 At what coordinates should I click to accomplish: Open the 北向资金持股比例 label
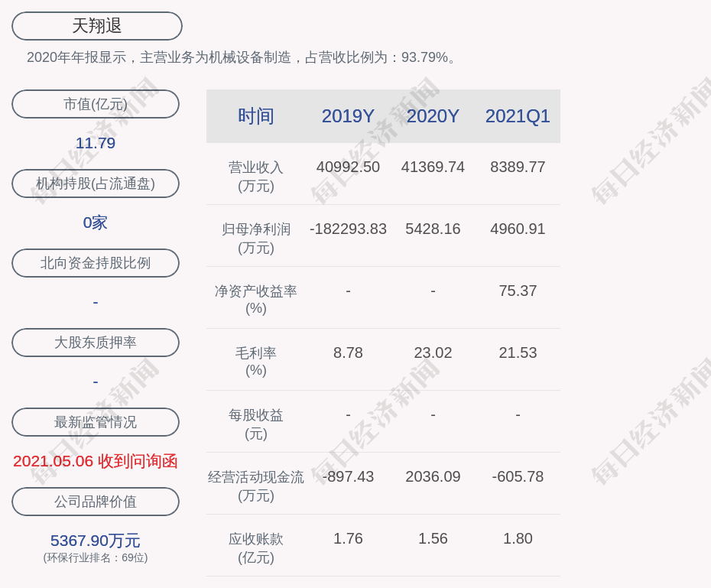click(x=96, y=263)
